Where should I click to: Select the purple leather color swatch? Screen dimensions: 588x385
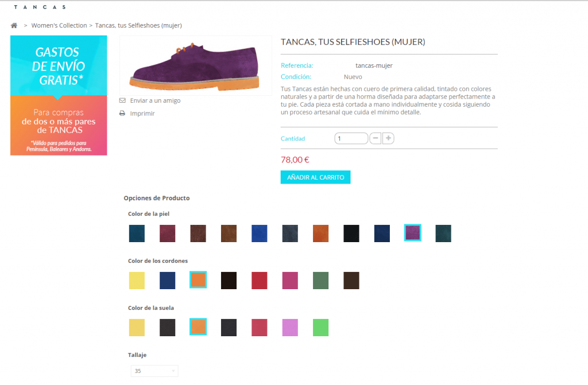(x=412, y=233)
